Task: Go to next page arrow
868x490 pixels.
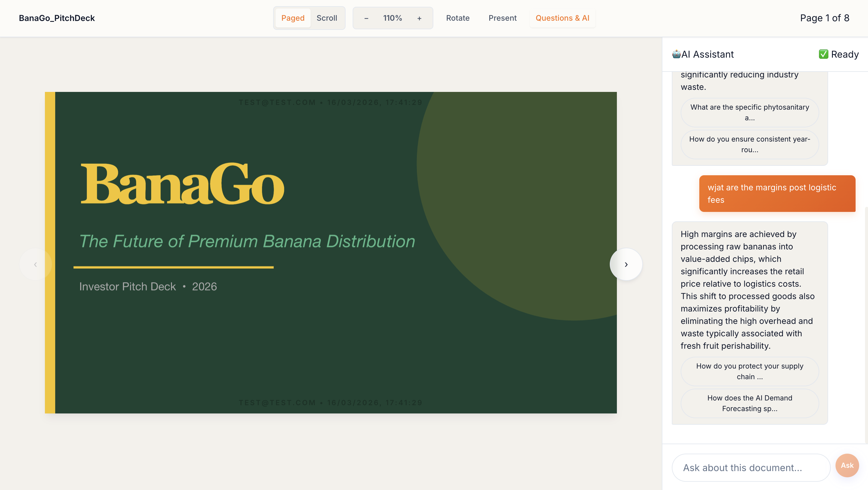Action: point(626,265)
